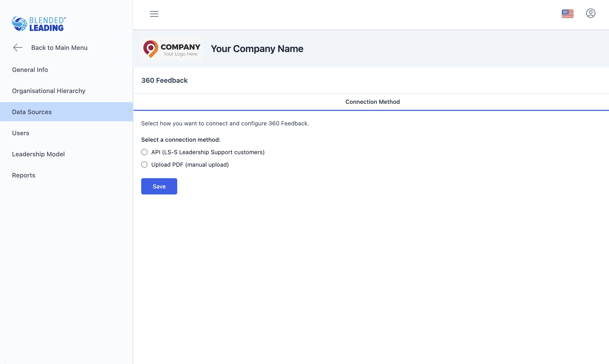The image size is (609, 364).
Task: Open the user profile icon
Action: tap(590, 13)
